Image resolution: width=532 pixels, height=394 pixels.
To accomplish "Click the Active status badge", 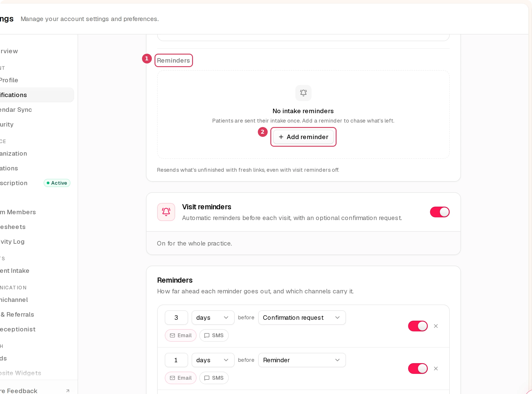I will (57, 183).
